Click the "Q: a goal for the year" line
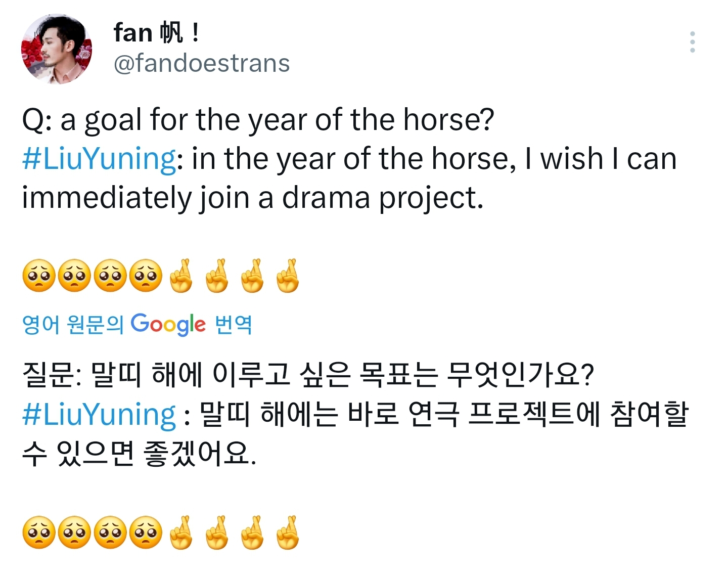The height and width of the screenshot is (577, 728). click(x=258, y=120)
